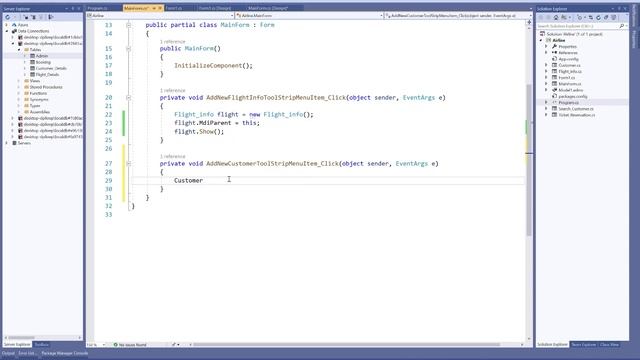640x360 pixels.
Task: Select Search_Customer.cs in Solution Explorer
Action: click(576, 109)
